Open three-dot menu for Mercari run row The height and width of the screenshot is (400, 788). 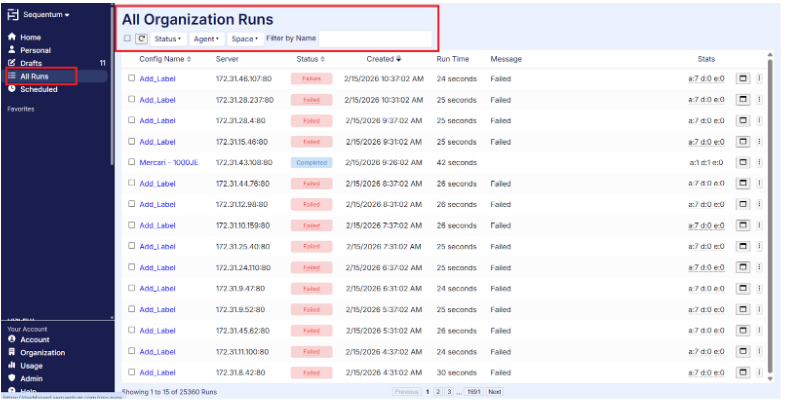click(759, 162)
